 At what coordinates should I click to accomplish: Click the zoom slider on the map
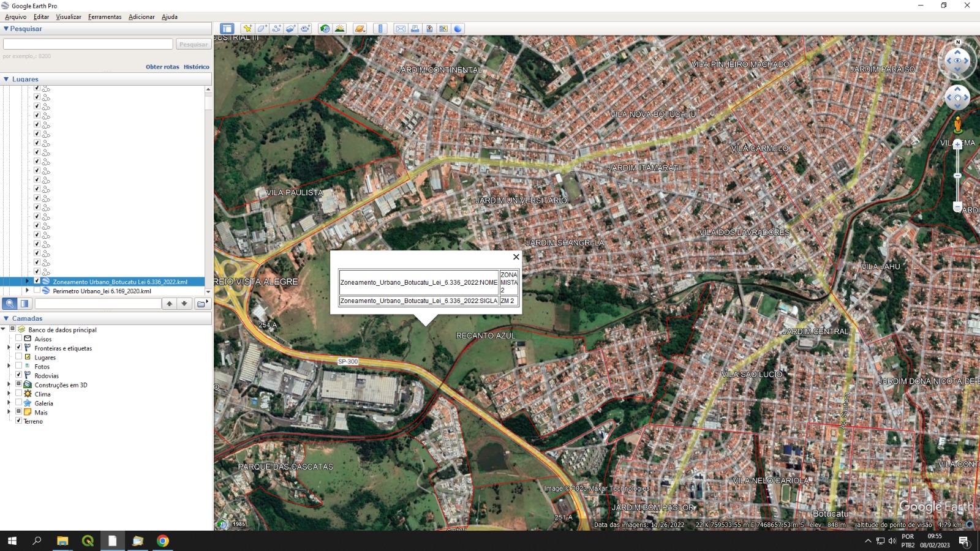[x=957, y=176]
